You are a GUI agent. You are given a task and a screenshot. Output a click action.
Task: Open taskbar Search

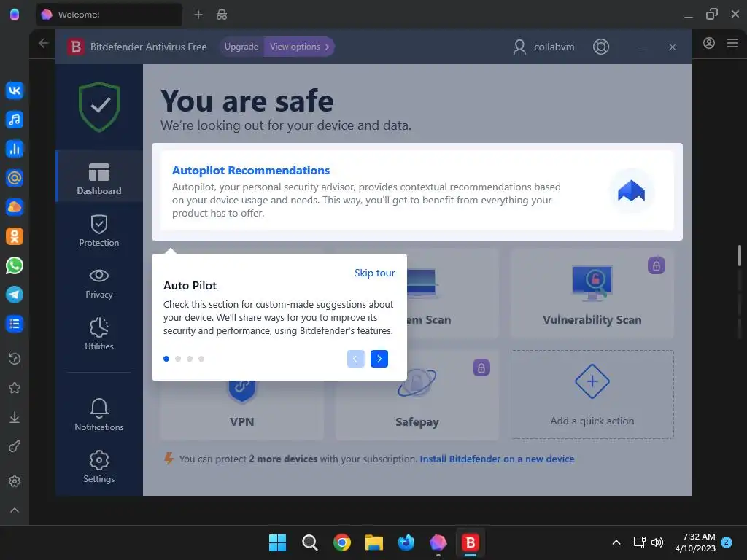pos(309,542)
